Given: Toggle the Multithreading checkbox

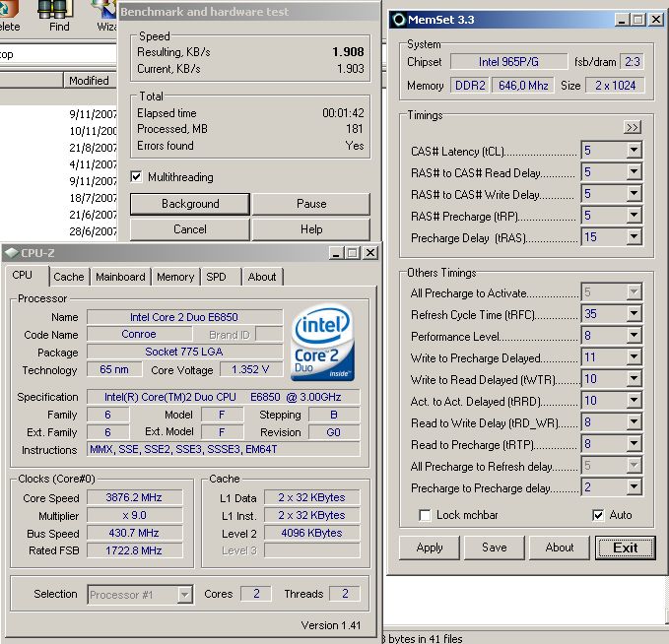Looking at the screenshot, I should click(x=136, y=176).
